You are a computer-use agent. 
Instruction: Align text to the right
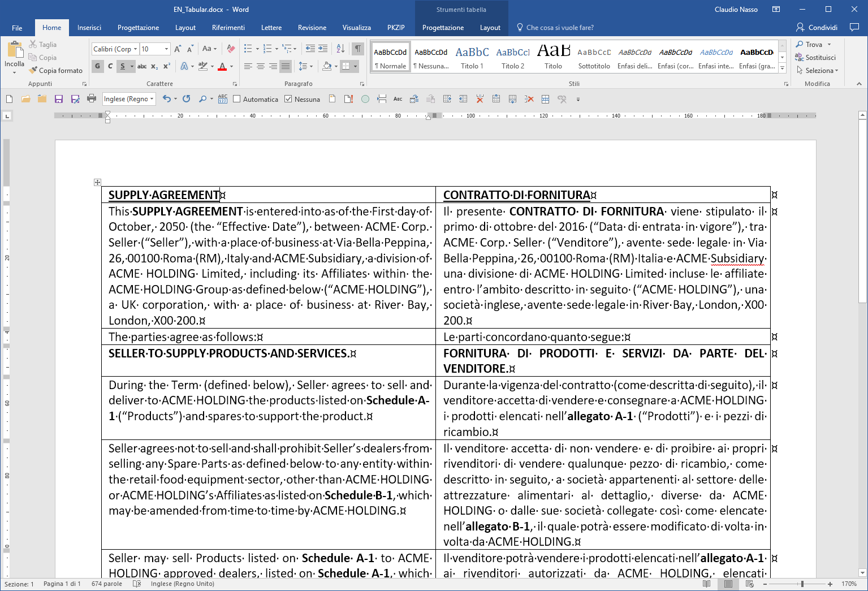coord(273,66)
